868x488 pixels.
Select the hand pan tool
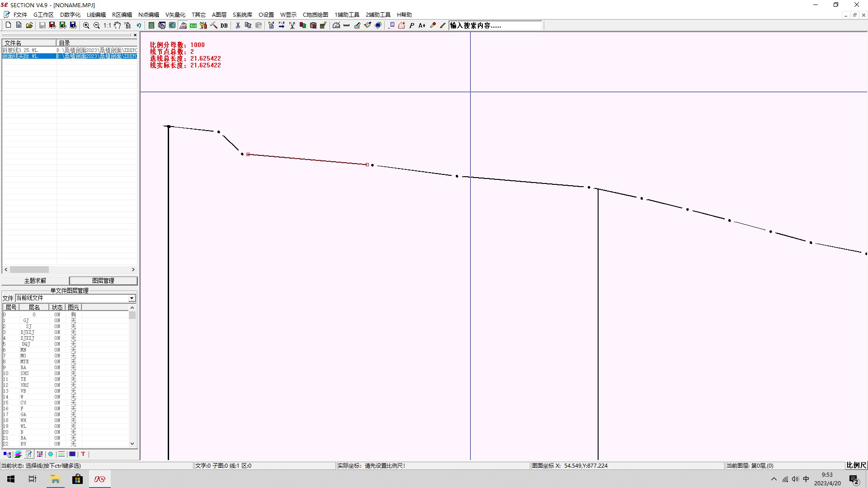pos(118,25)
